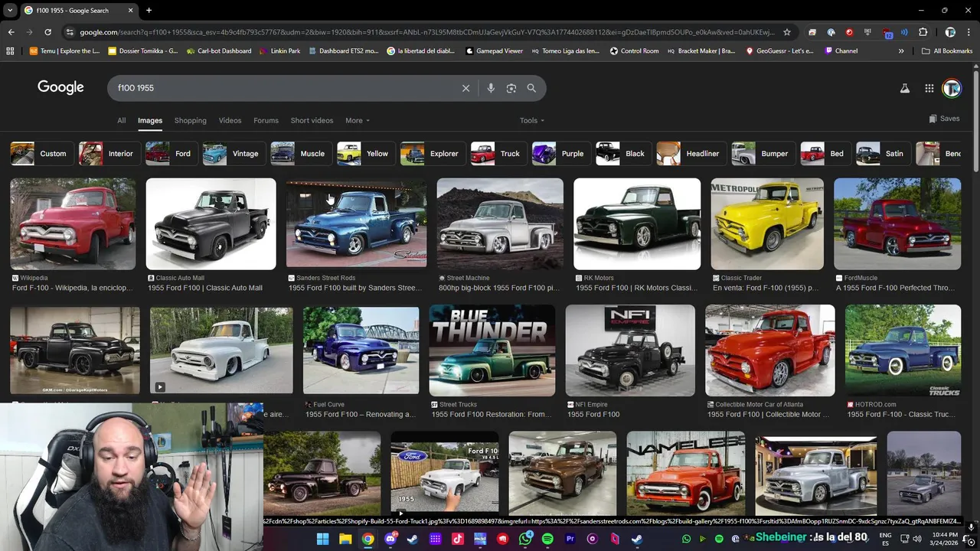Viewport: 980px width, 551px height.
Task: Open the Temu bookmark
Action: [64, 51]
